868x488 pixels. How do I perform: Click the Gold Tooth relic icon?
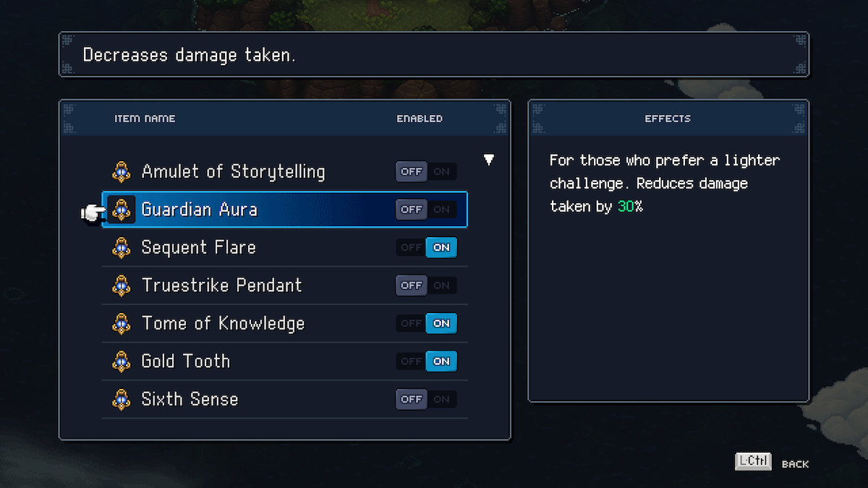point(122,361)
